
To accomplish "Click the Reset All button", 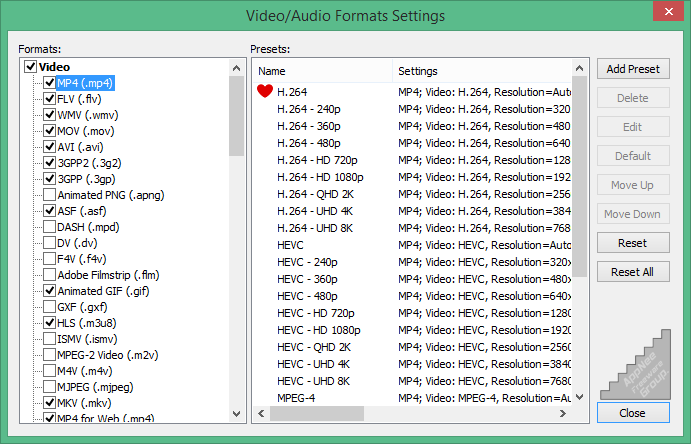I will point(633,272).
